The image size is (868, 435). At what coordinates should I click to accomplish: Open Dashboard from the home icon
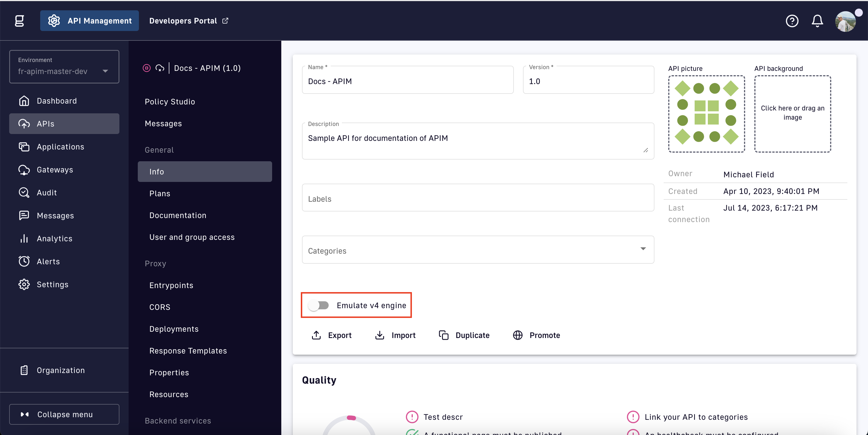pos(24,101)
